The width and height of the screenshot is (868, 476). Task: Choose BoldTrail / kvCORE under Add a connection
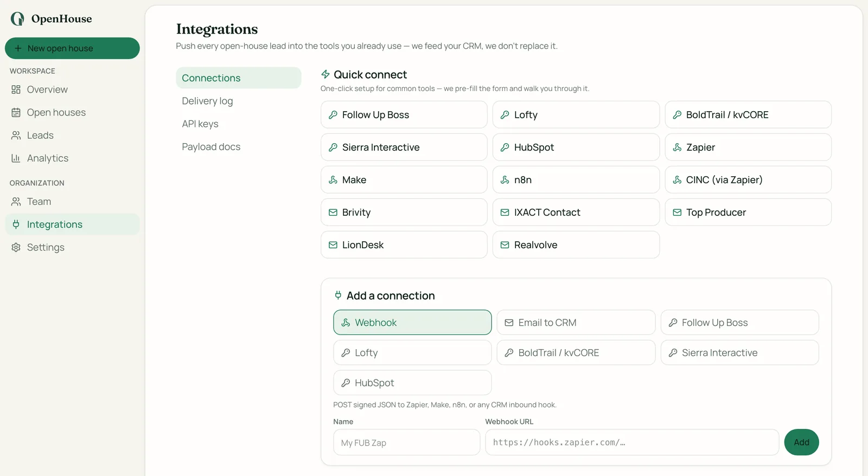coord(576,353)
